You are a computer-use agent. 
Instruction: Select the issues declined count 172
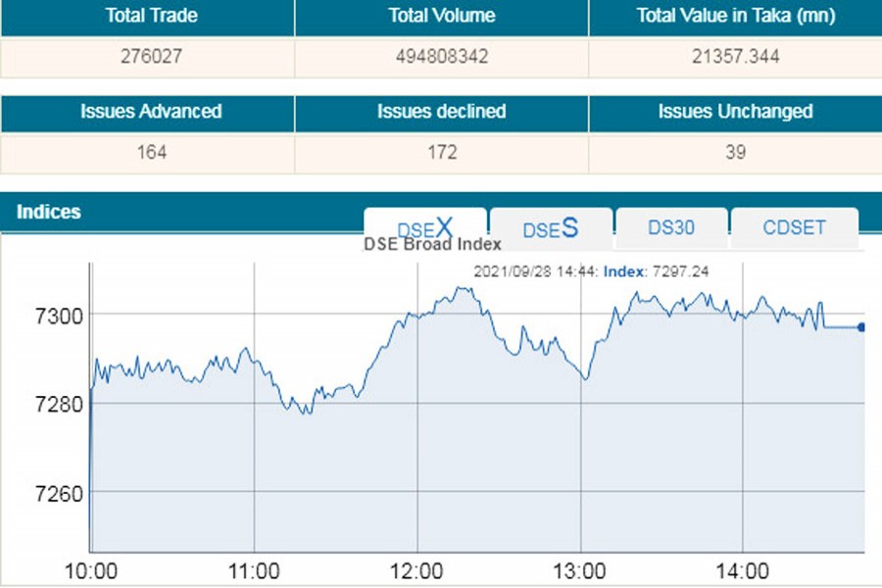442,153
